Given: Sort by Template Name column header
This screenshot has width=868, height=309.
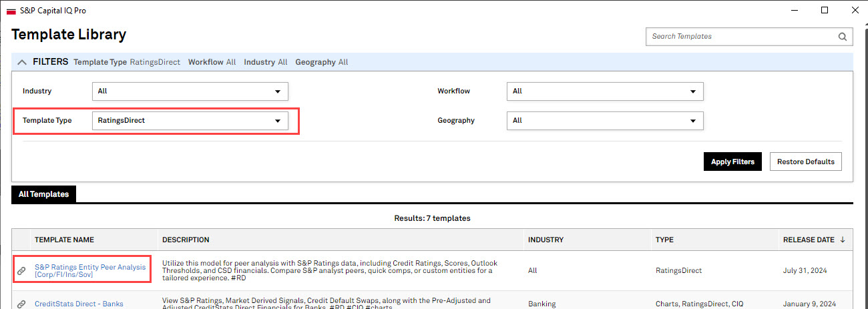Looking at the screenshot, I should tap(64, 240).
